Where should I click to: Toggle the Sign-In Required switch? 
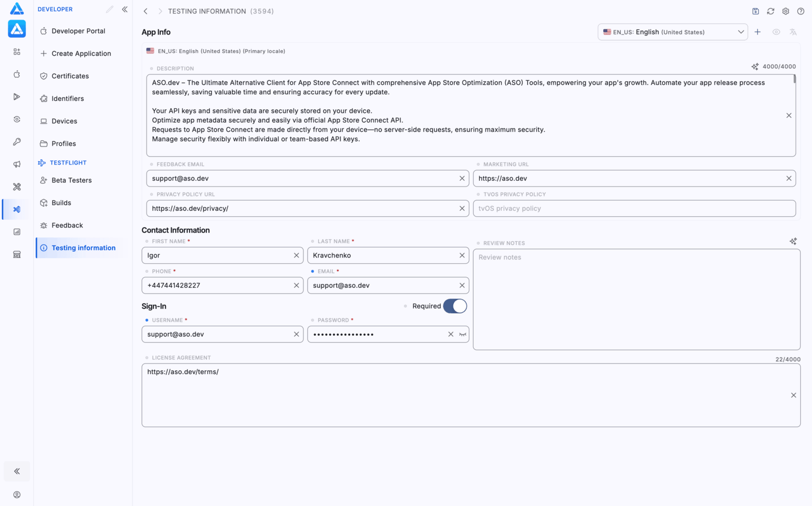coord(455,306)
